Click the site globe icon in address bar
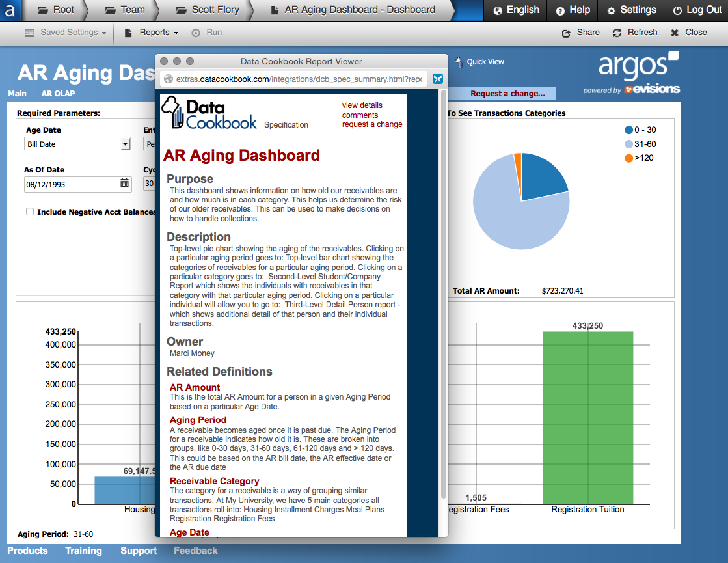This screenshot has width=728, height=563. coord(168,79)
